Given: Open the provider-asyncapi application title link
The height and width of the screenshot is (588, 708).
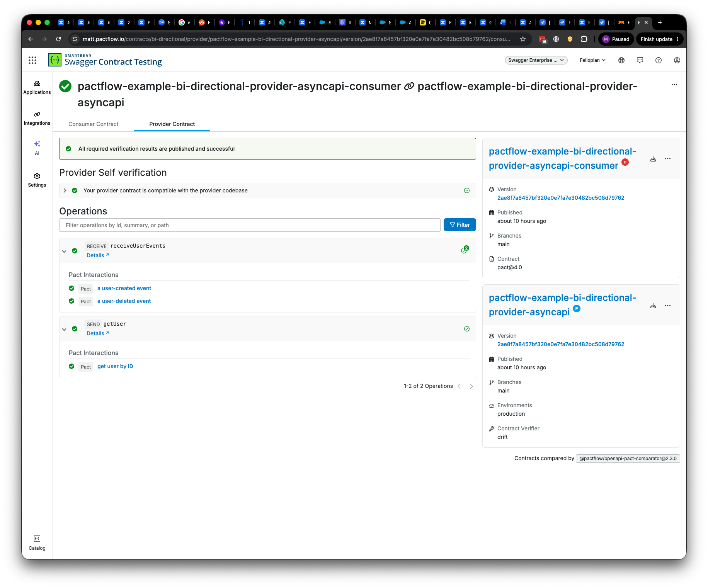Looking at the screenshot, I should point(562,305).
